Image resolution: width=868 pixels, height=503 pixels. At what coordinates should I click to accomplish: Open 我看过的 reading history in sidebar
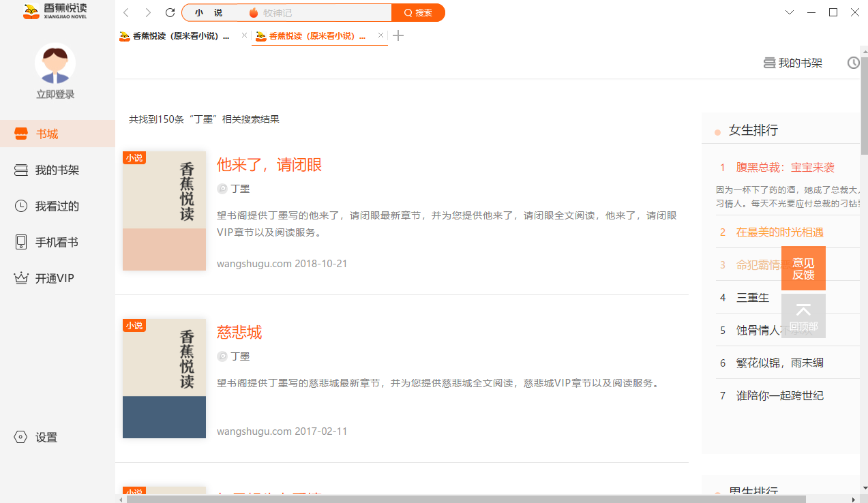tap(57, 206)
